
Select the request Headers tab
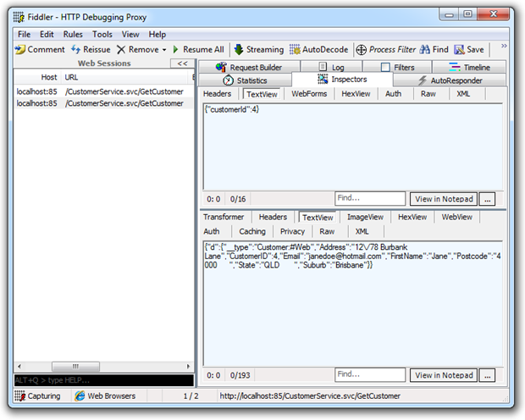click(217, 94)
